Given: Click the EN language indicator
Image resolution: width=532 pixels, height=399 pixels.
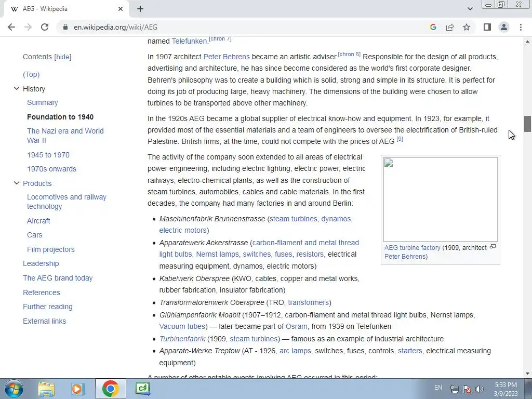Looking at the screenshot, I should [438, 388].
